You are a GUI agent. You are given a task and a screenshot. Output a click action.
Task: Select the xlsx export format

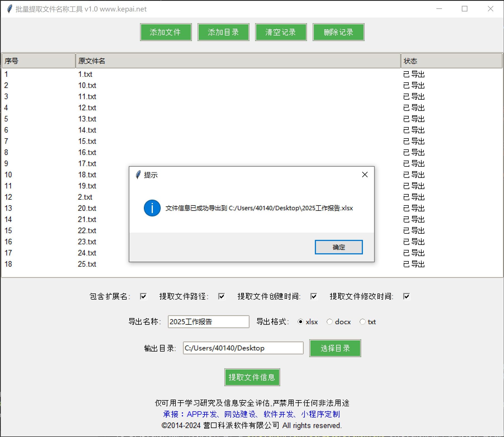300,322
